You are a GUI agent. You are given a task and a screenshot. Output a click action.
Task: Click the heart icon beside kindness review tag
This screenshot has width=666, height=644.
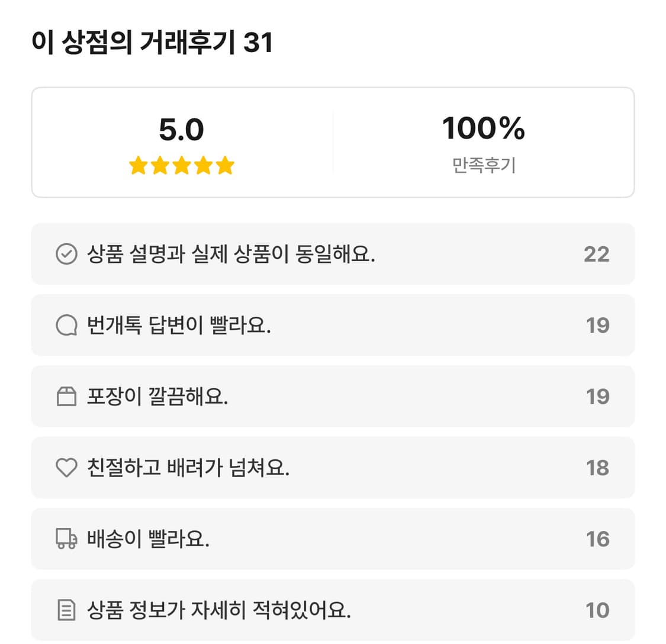(67, 468)
